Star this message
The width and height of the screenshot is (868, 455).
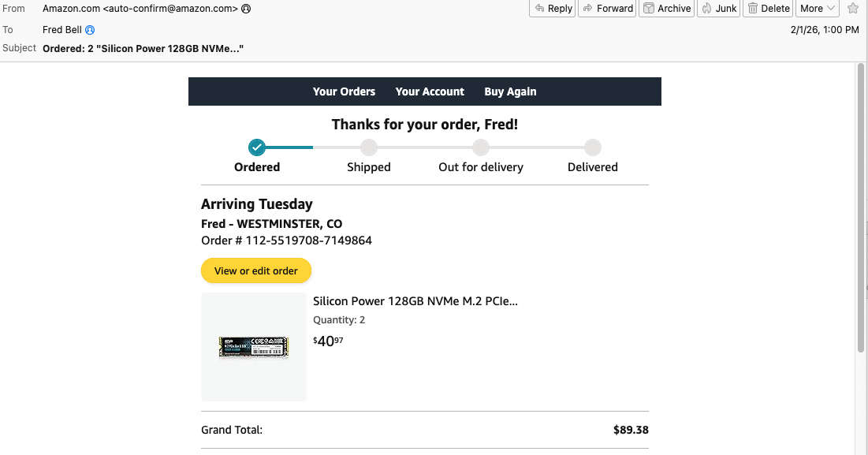pos(853,9)
